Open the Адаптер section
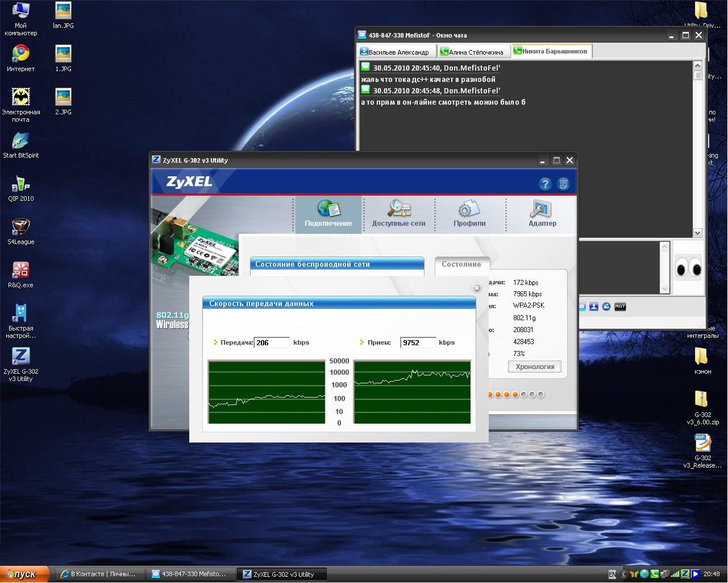The image size is (728, 583). [542, 214]
